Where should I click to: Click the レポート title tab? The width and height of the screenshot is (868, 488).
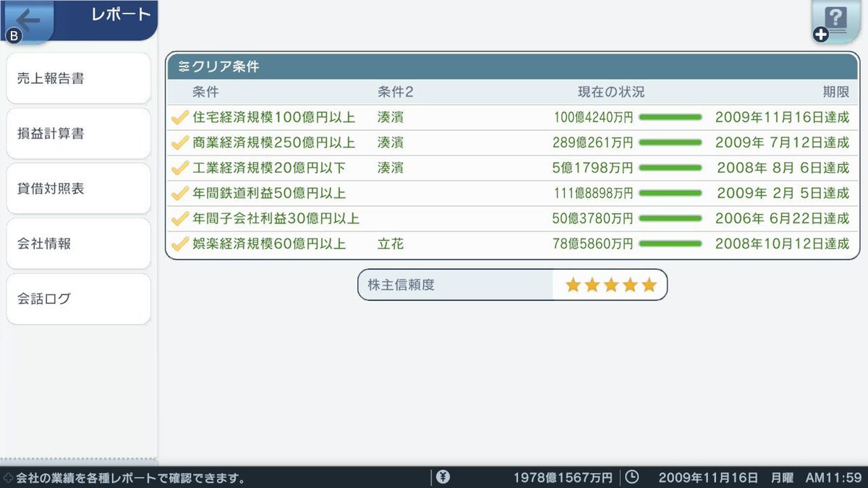point(121,14)
